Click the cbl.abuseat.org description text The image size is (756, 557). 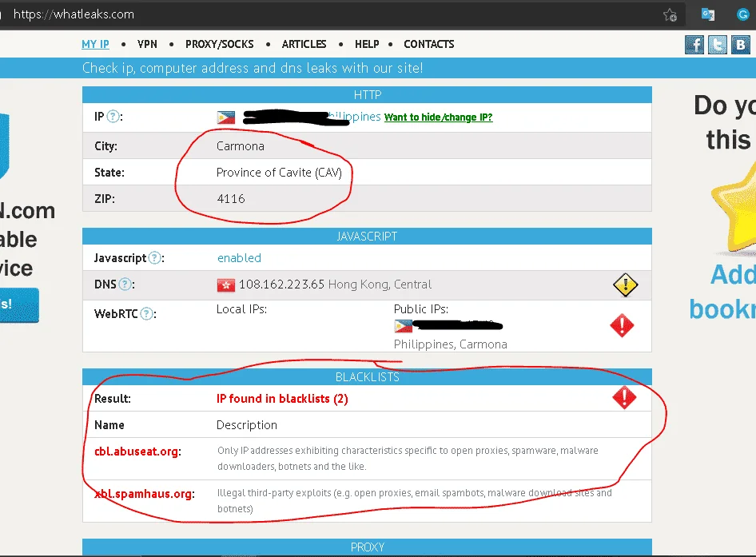click(408, 459)
